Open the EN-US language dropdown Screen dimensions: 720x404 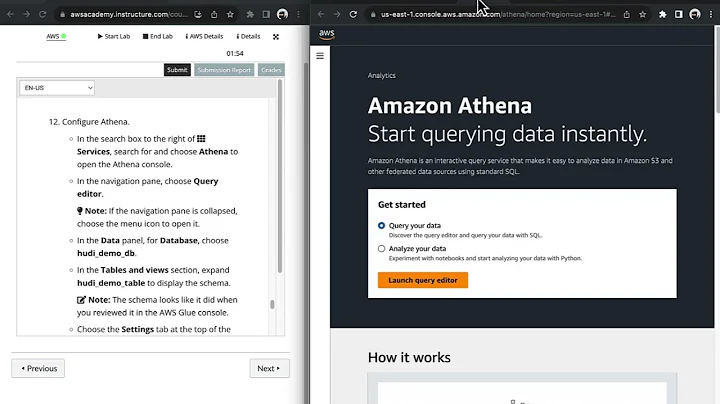57,88
